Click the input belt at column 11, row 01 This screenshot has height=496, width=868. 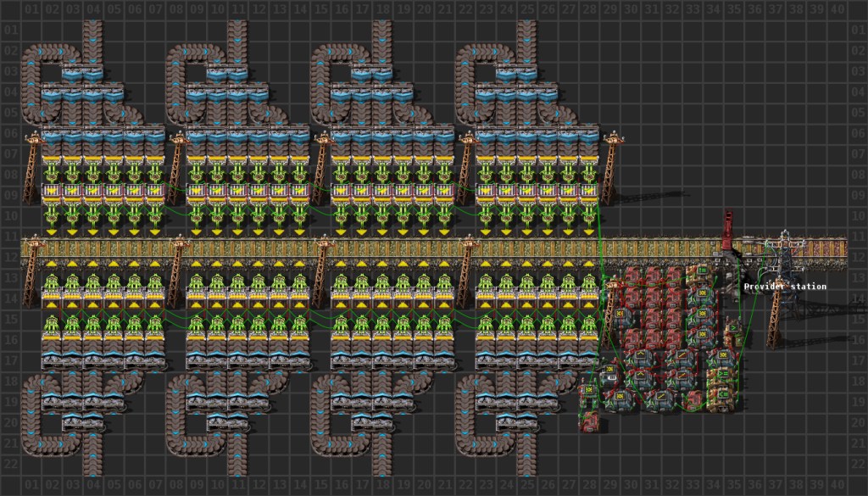point(237,30)
